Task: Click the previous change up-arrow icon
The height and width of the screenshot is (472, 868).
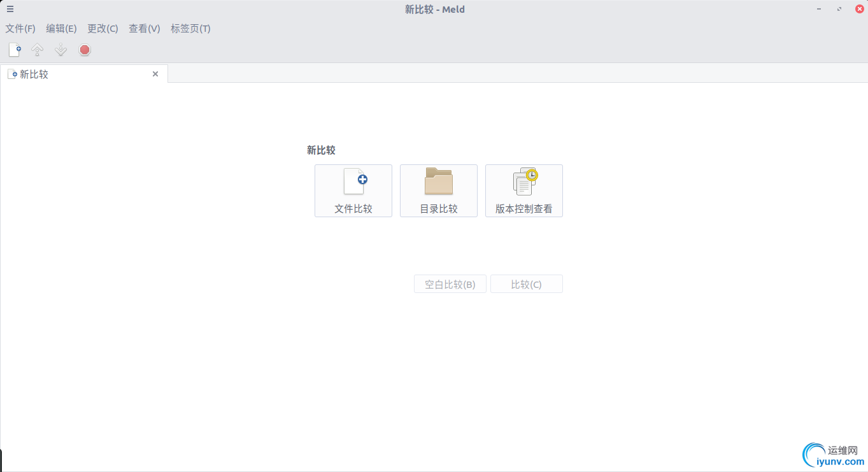Action: click(38, 50)
